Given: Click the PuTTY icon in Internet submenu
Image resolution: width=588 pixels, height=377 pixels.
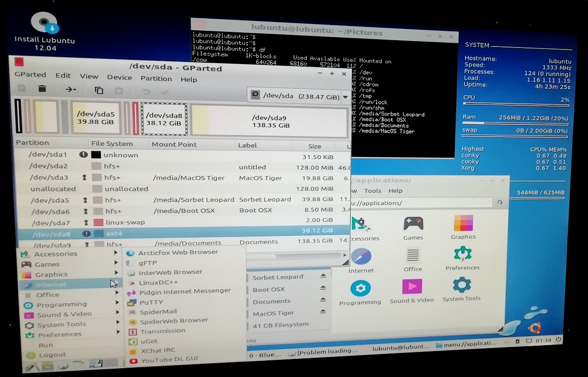Looking at the screenshot, I should pos(131,303).
